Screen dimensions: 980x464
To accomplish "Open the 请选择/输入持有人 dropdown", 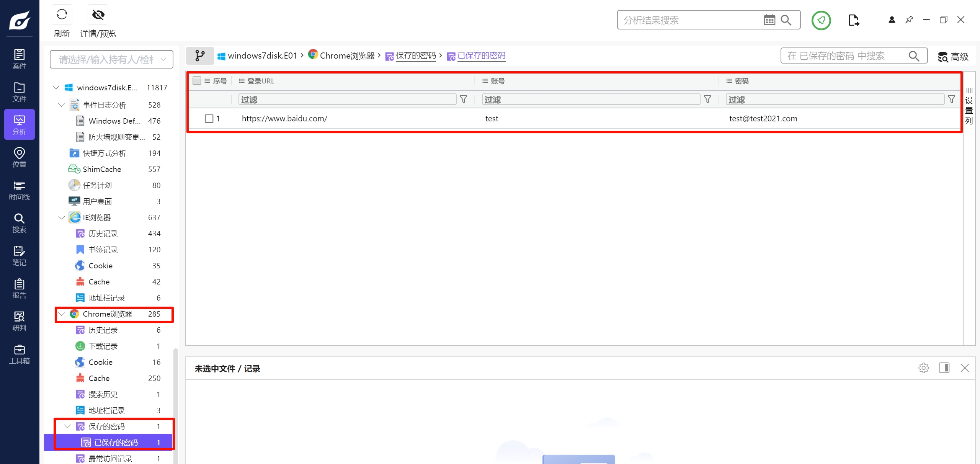I will tap(111, 59).
